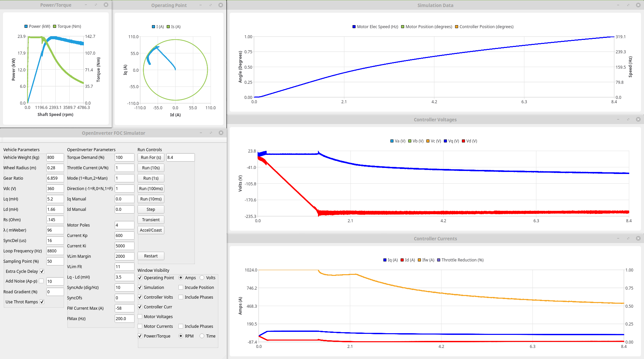Enable Motor Voltages window visibility
Viewport: 644px width, 359px height.
coord(140,317)
